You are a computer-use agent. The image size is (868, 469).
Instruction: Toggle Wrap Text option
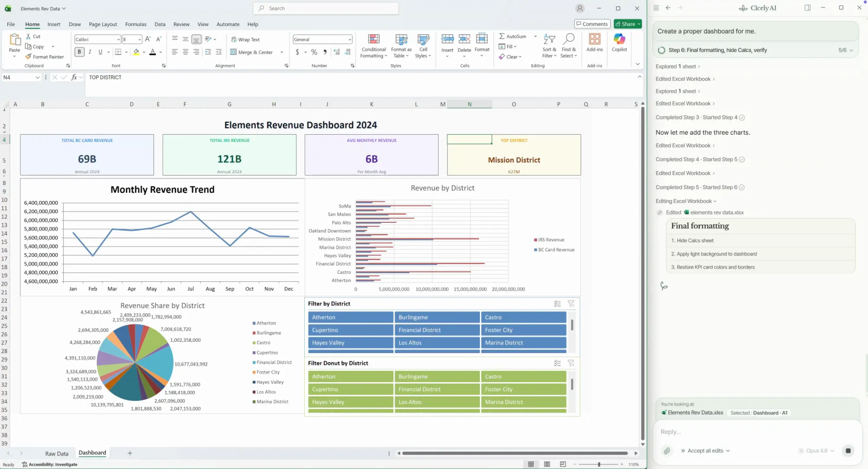click(x=245, y=40)
